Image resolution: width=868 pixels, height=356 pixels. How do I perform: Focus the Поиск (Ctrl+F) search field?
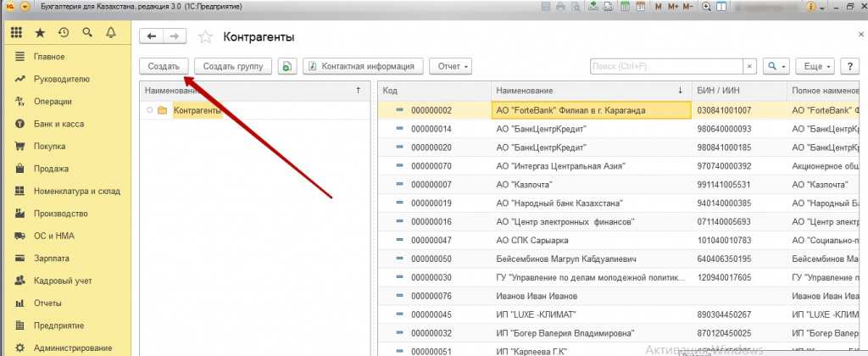click(666, 66)
